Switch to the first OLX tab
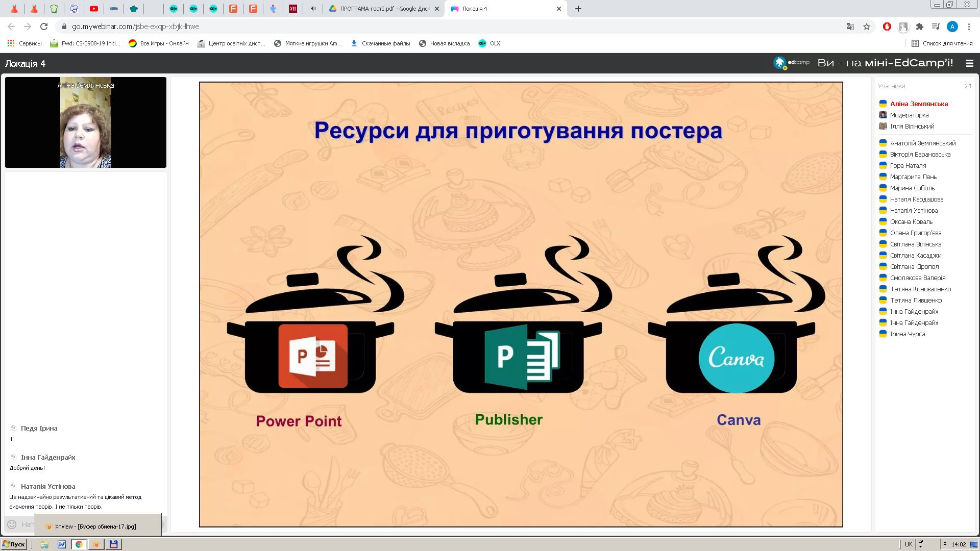The height and width of the screenshot is (551, 980). [174, 9]
